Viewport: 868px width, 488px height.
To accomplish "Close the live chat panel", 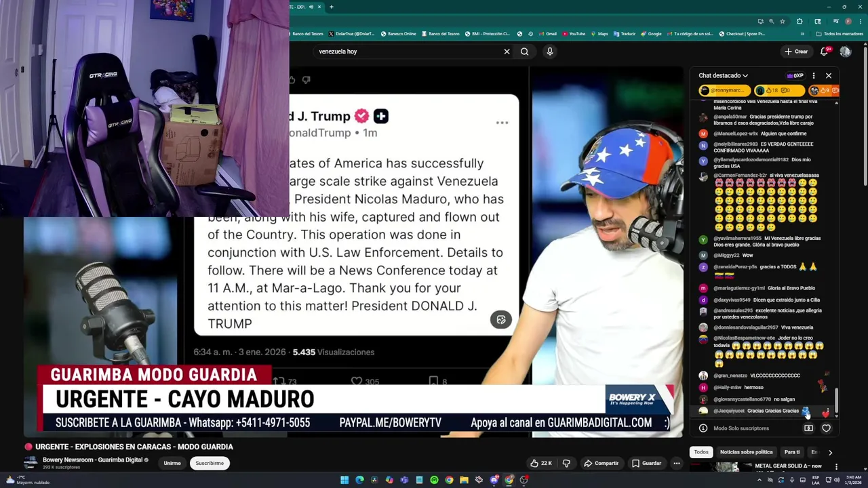I will point(829,76).
